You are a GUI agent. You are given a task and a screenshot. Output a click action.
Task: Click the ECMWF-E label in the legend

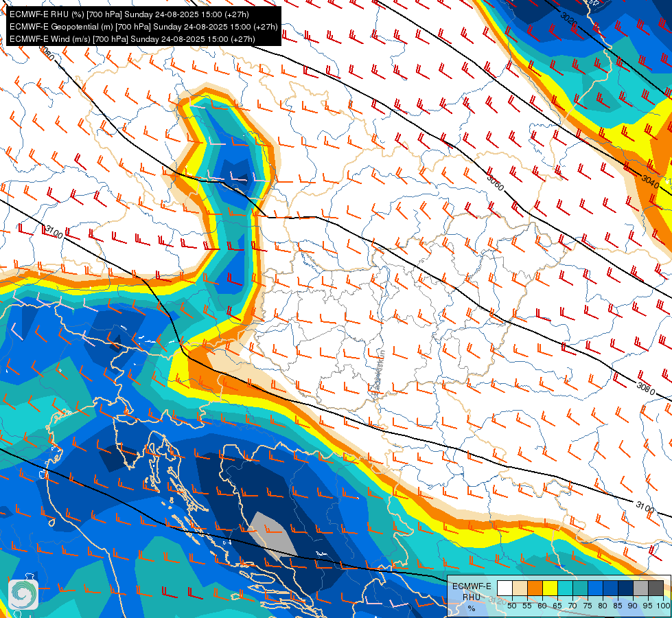[472, 586]
